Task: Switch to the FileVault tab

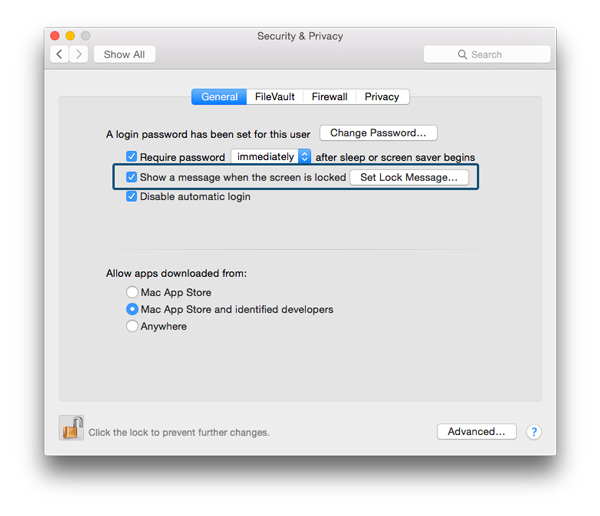Action: [x=275, y=96]
